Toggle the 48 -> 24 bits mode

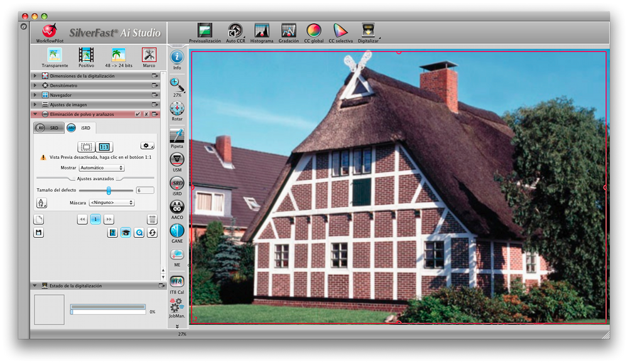pyautogui.click(x=117, y=55)
